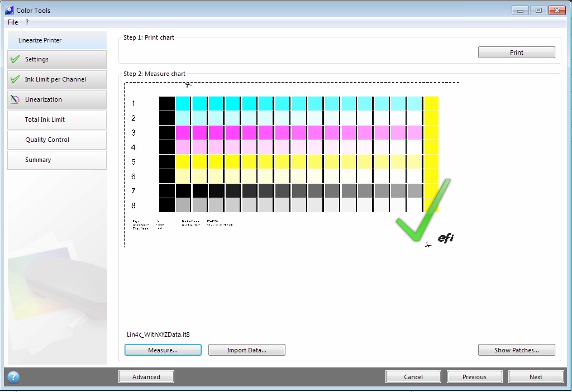Proceed with the Next button
This screenshot has height=392, width=572.
pos(536,377)
